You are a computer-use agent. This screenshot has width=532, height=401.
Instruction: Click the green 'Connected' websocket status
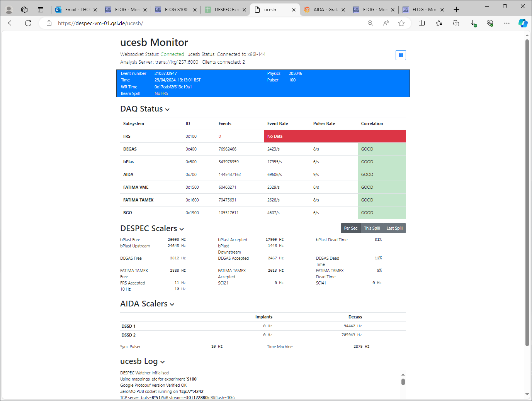click(x=172, y=54)
